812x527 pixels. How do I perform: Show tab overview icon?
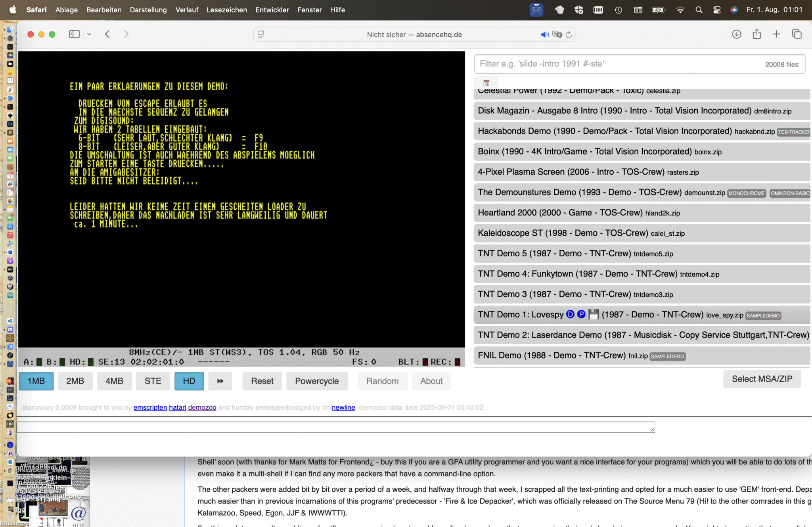point(797,34)
